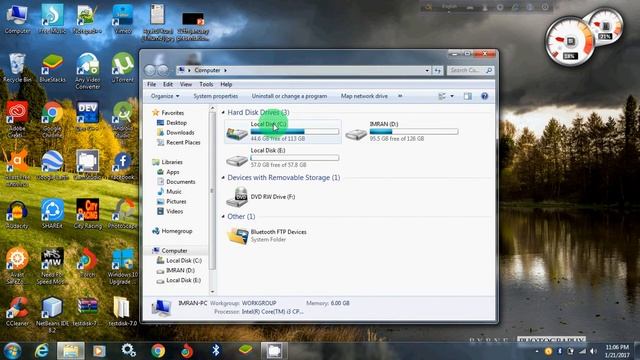Click the Local Disk (E:) usage bar
The image size is (640, 360).
(x=295, y=158)
